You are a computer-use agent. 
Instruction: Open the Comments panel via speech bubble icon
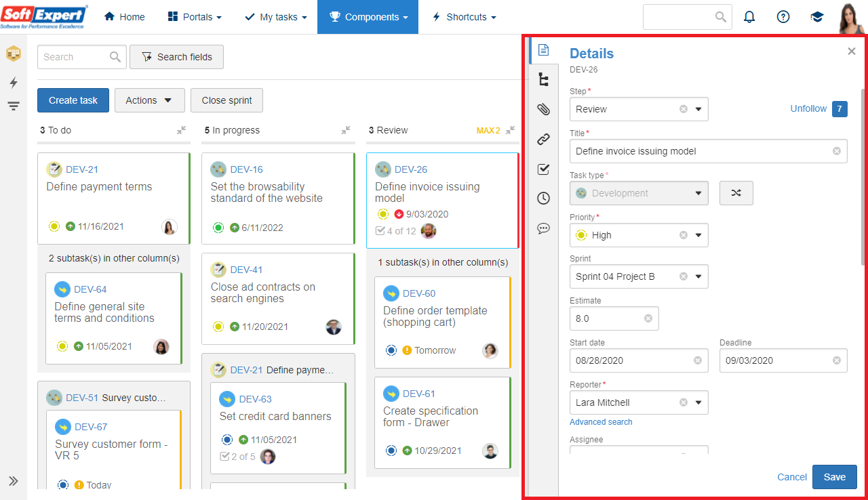[543, 228]
